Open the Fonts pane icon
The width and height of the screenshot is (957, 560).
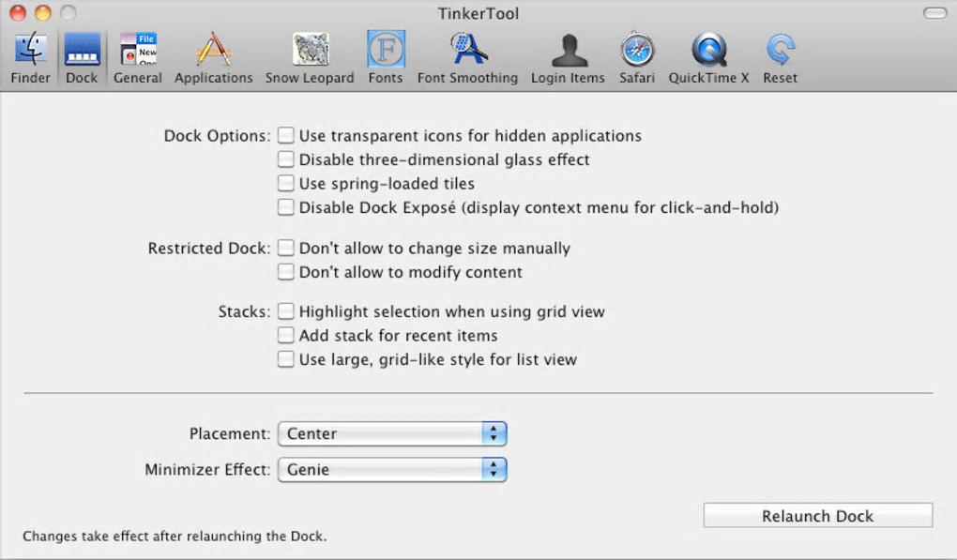tap(386, 51)
